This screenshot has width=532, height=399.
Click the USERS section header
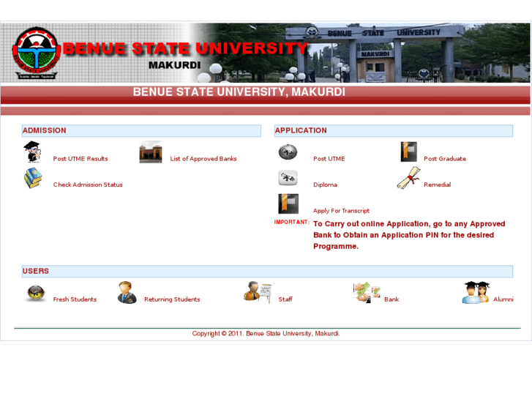click(x=267, y=272)
